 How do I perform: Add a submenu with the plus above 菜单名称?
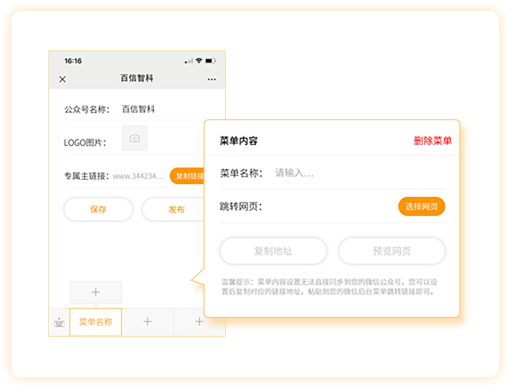(96, 292)
